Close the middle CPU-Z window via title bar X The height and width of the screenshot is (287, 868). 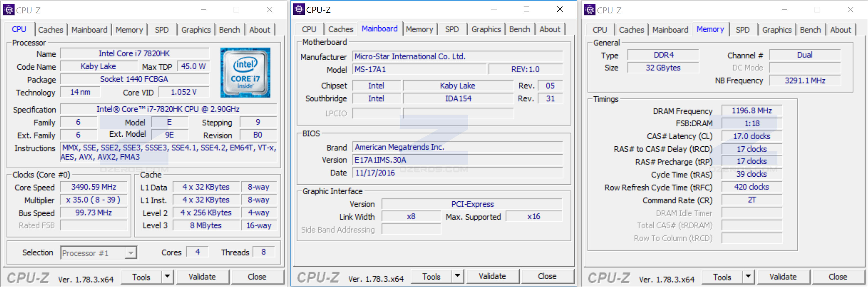point(560,9)
